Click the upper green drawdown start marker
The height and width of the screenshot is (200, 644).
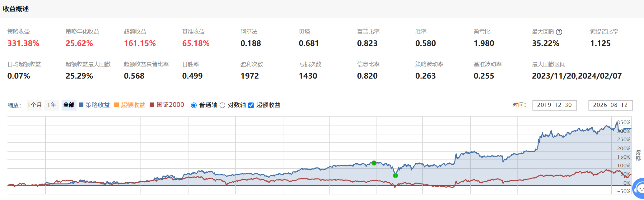tap(374, 163)
